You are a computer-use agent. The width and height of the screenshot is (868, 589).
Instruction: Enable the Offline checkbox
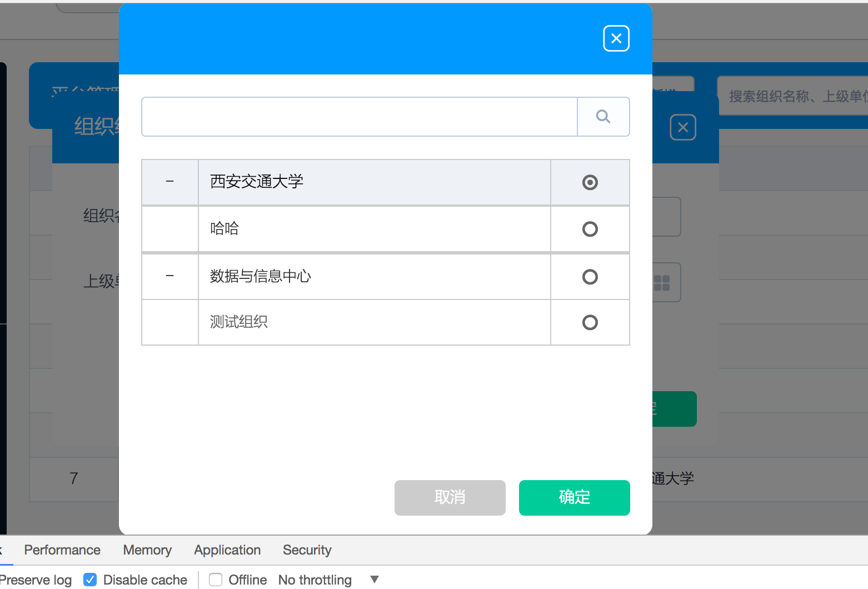[216, 580]
